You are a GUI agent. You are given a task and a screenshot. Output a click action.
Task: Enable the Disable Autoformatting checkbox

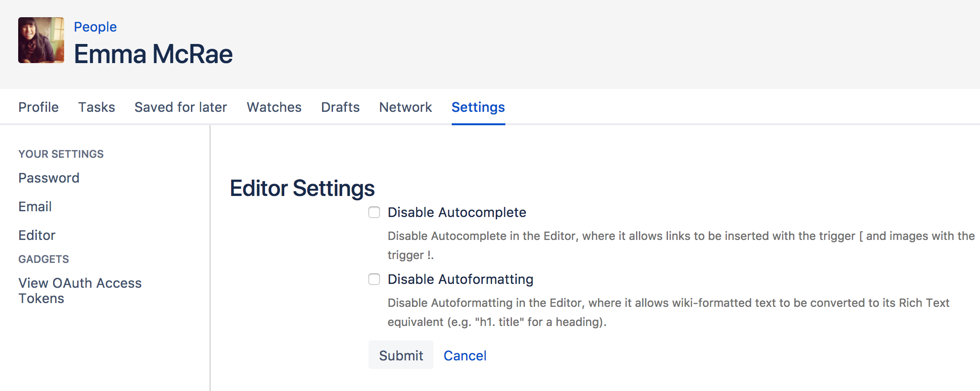coord(374,279)
